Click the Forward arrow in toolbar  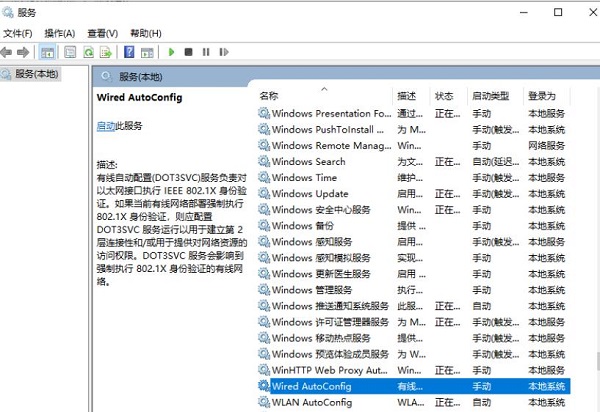pos(23,51)
